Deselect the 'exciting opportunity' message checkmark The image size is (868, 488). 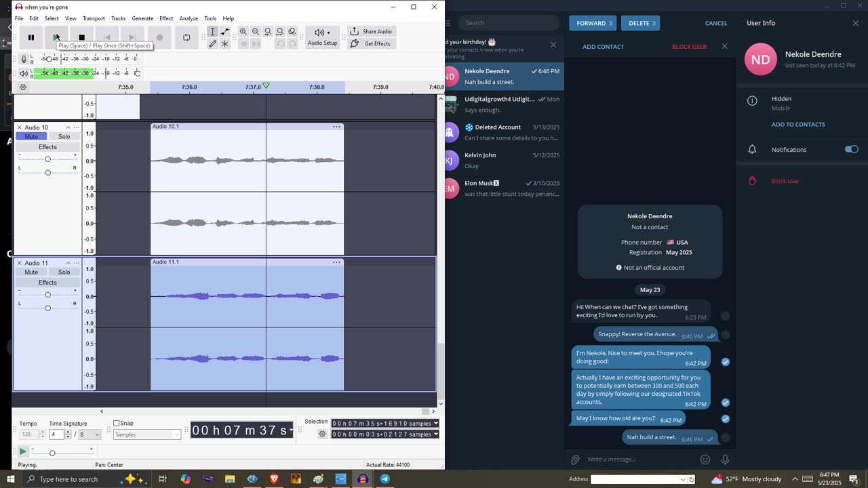point(726,403)
